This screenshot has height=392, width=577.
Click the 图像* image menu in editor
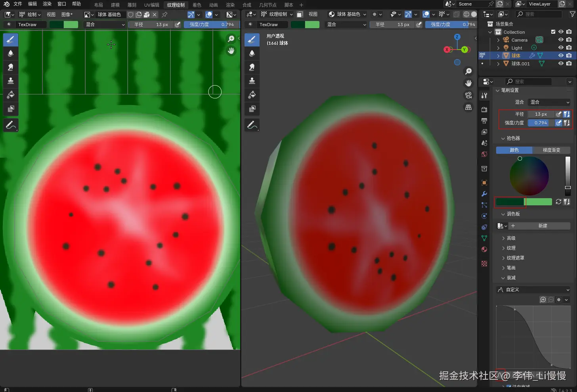67,14
